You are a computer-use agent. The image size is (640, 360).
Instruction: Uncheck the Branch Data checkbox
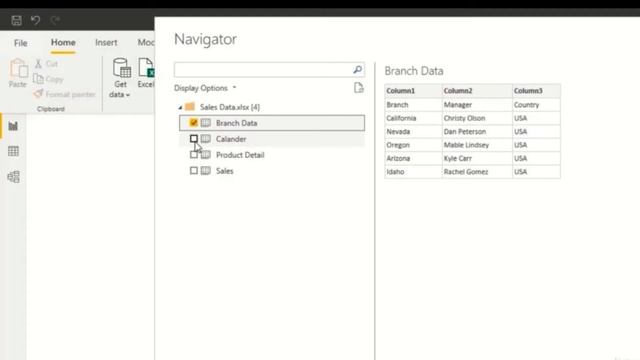194,122
